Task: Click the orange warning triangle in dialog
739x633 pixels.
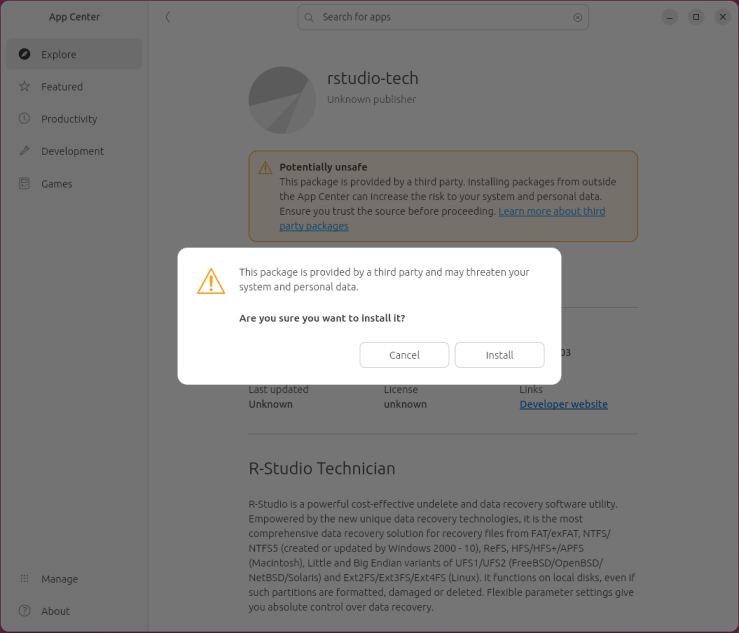Action: click(211, 281)
